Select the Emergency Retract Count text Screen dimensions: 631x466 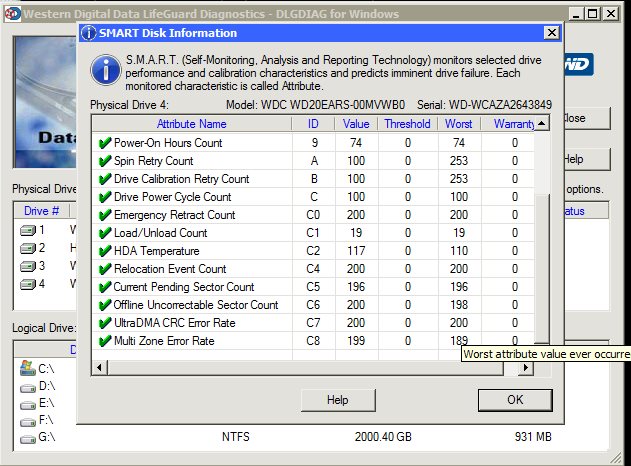coord(175,215)
